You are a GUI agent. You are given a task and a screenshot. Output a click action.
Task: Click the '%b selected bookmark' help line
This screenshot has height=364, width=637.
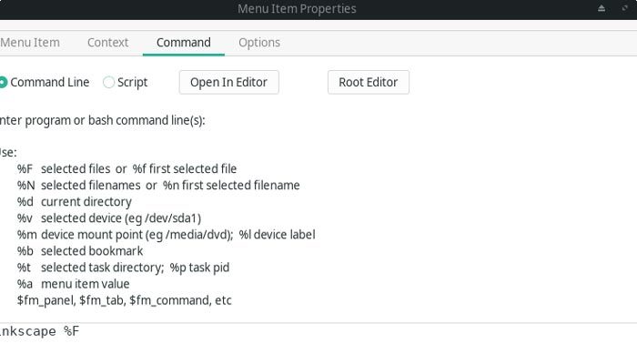coord(80,250)
